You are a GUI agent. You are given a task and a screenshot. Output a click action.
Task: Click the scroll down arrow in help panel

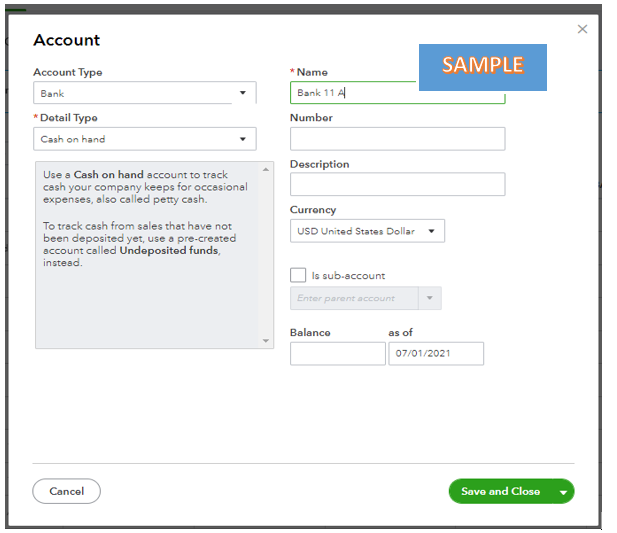(266, 341)
